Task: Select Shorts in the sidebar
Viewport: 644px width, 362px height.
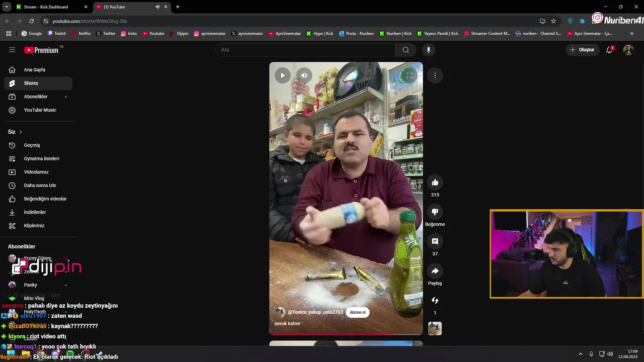Action: 38,83
